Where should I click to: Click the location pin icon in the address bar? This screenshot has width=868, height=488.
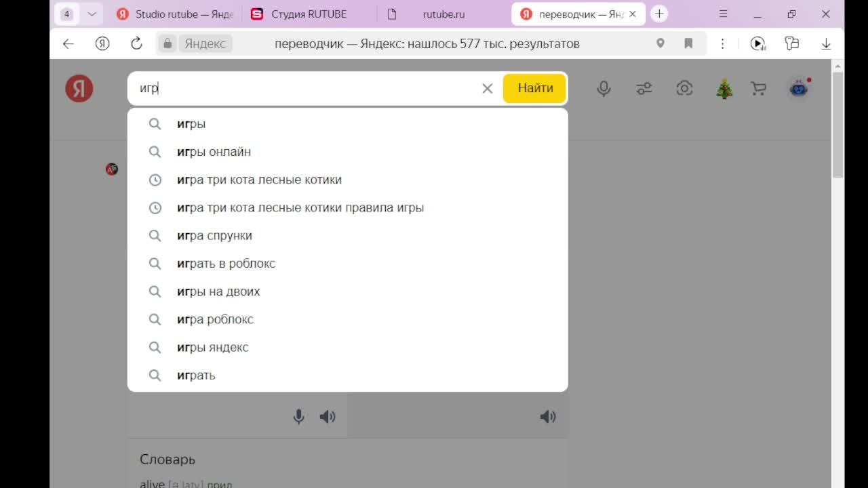tap(660, 43)
